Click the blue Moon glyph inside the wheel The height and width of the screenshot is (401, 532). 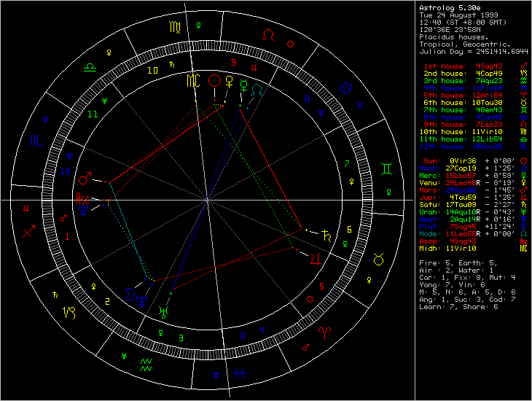[132, 292]
